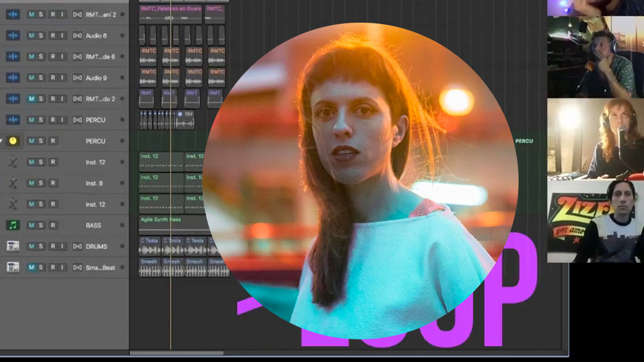This screenshot has width=644, height=362.
Task: Click the stereo input icon on RMT...de 6
Action: pyautogui.click(x=77, y=57)
